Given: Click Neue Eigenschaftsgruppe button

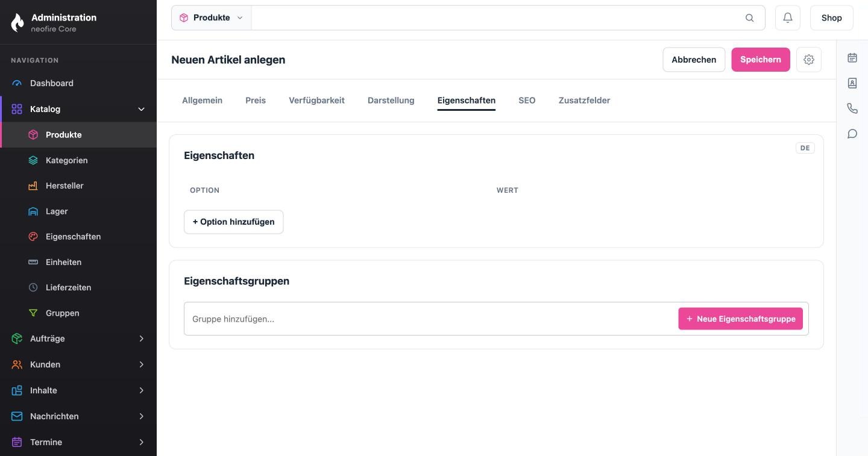Looking at the screenshot, I should pos(740,319).
